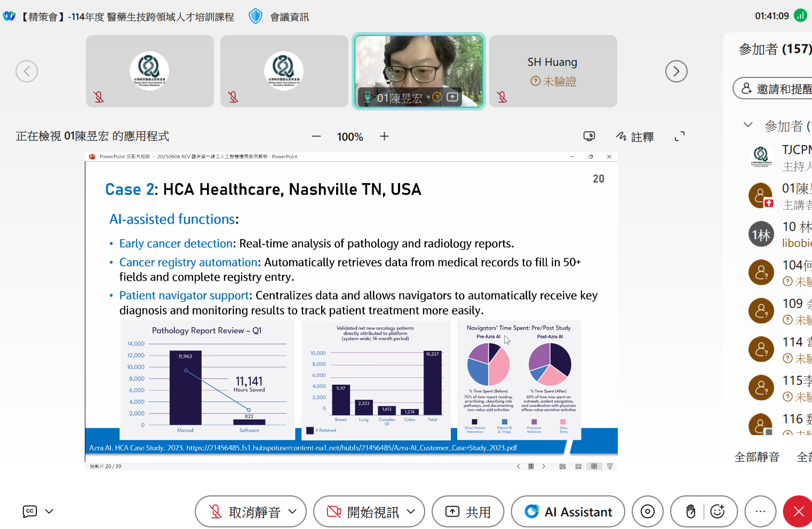Click the Case 2 HCA Healthcare slide title

263,190
